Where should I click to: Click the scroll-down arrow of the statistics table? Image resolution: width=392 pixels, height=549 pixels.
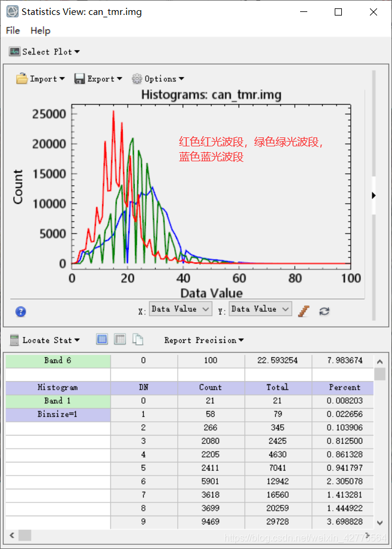click(x=379, y=523)
